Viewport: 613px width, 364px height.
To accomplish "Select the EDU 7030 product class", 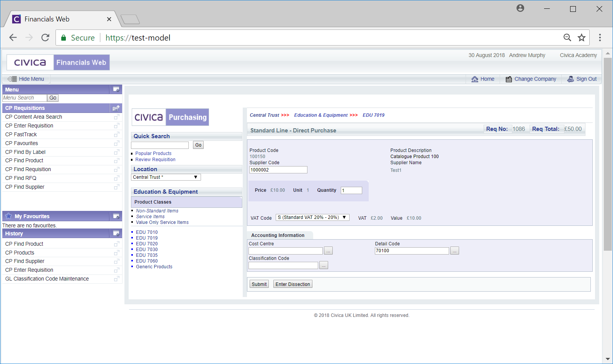I will [147, 250].
